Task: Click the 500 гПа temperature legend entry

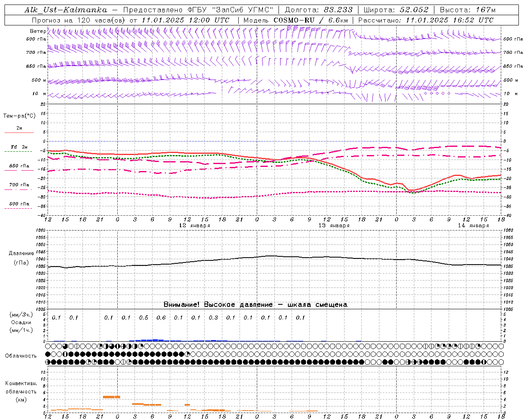Action: (19, 204)
